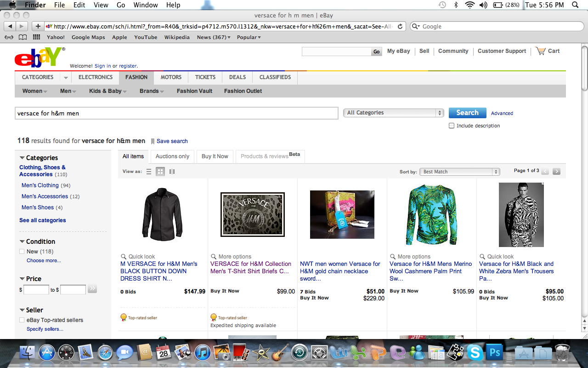Open the shopping Cart icon
Screen dimensions: 588x368
[540, 51]
